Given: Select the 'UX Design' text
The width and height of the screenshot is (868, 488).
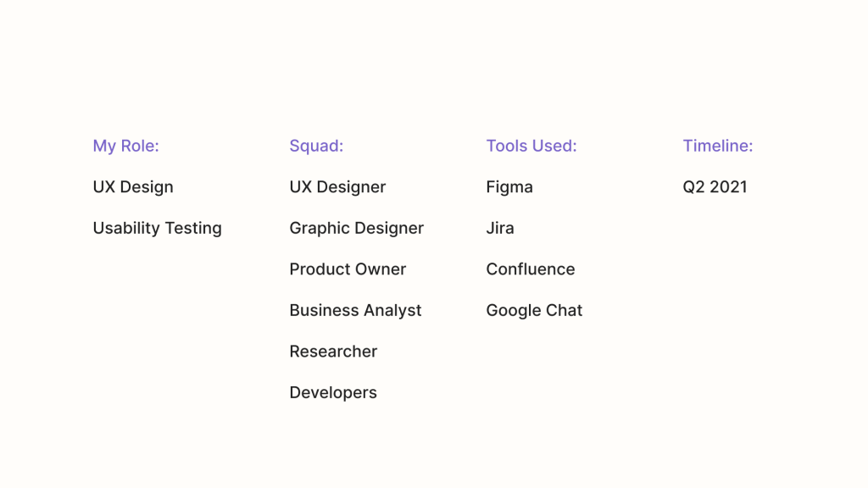Looking at the screenshot, I should (x=133, y=187).
